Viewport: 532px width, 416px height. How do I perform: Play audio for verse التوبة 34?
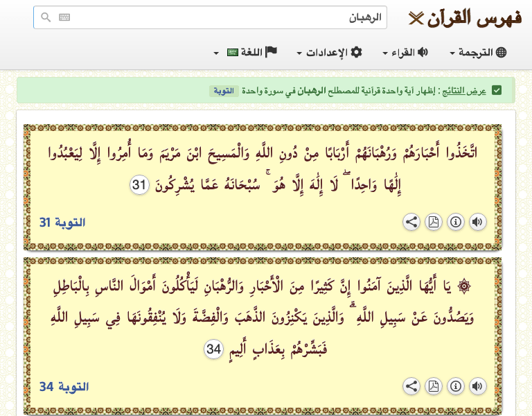point(478,386)
